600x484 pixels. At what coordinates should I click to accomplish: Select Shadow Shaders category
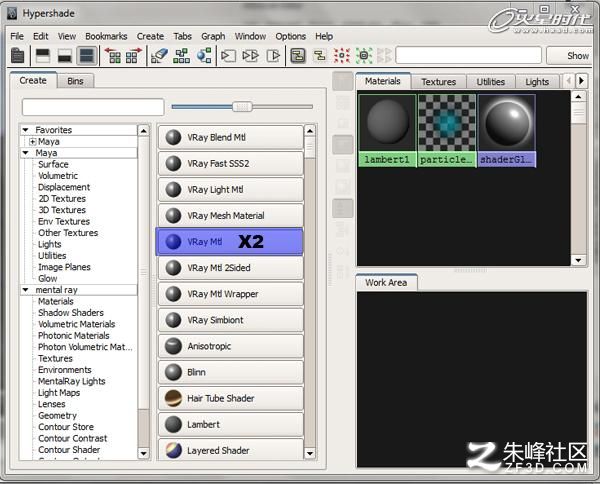point(71,313)
